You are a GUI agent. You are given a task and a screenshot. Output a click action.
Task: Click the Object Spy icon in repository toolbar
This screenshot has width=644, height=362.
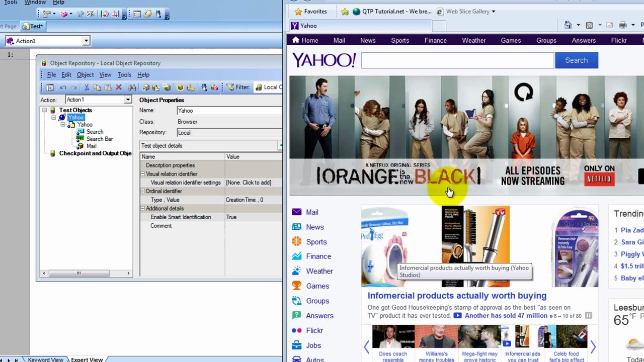point(204,87)
